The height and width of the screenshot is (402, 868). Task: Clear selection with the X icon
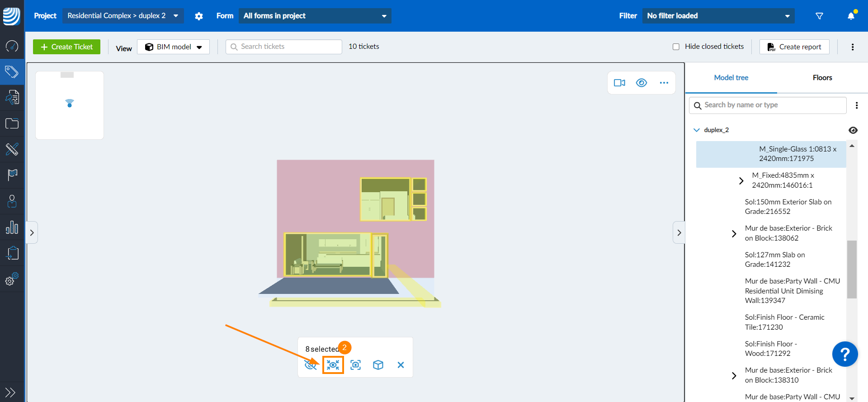(401, 365)
